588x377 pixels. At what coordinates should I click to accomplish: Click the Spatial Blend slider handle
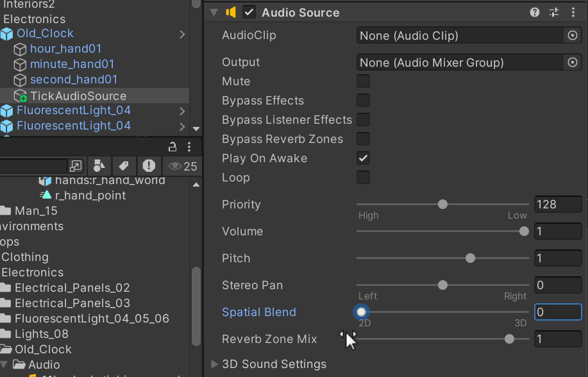pos(361,312)
